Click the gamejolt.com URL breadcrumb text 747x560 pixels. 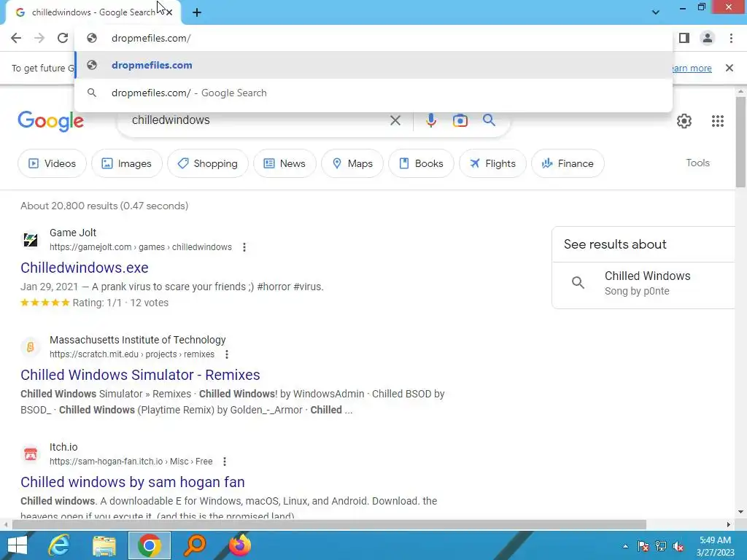141,247
